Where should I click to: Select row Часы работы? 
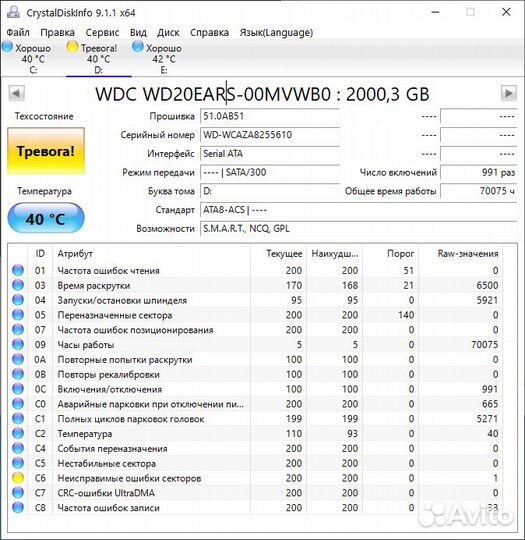[x=255, y=344]
